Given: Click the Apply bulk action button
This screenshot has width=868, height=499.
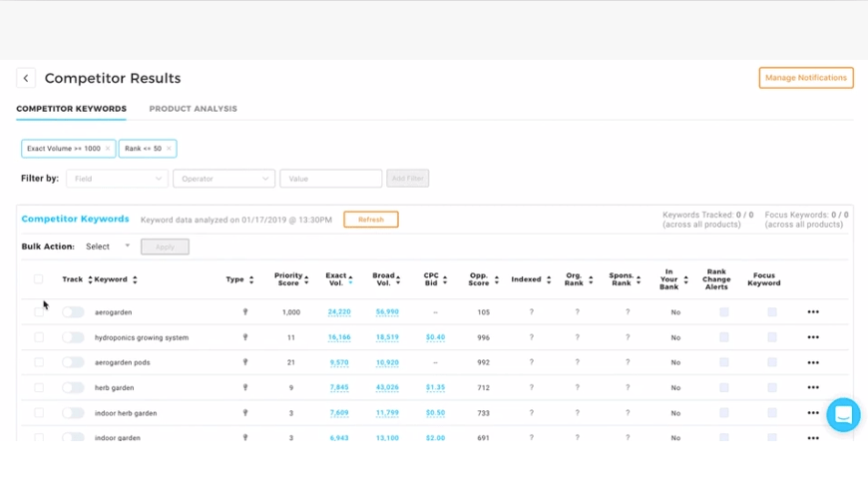Looking at the screenshot, I should 165,248.
